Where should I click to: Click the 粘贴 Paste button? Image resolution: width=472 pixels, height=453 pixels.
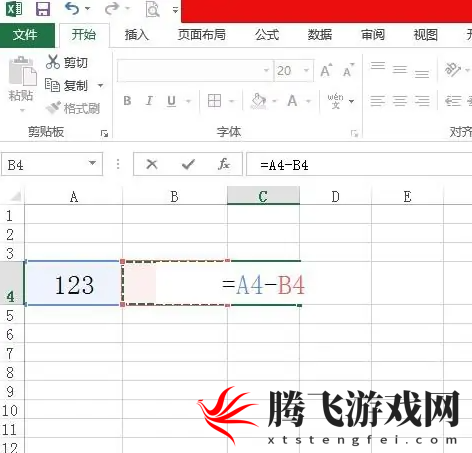(x=22, y=83)
